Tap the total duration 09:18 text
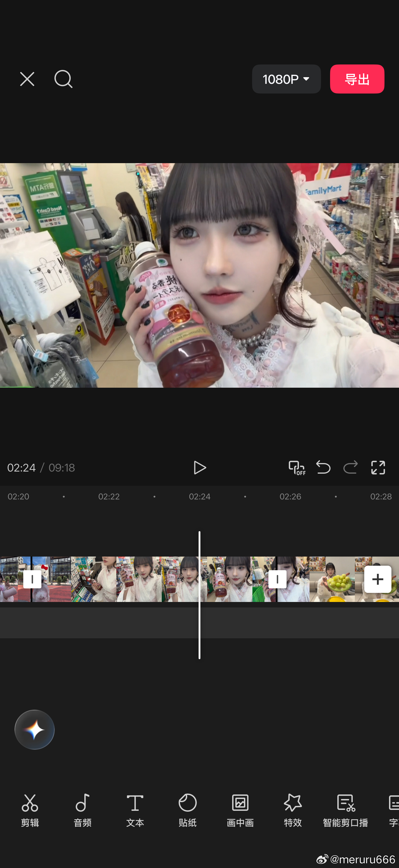 [62, 468]
